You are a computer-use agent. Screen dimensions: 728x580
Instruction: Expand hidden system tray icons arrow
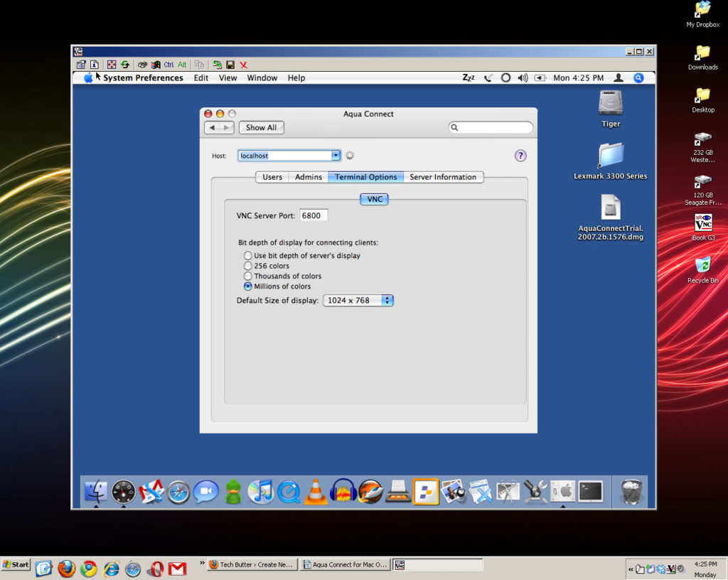click(631, 569)
